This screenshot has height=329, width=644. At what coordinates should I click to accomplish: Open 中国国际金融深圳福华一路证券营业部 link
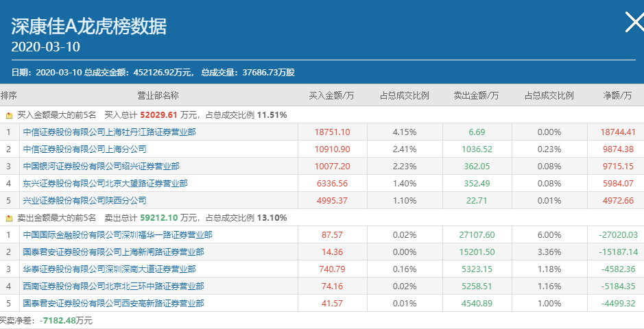coord(118,234)
